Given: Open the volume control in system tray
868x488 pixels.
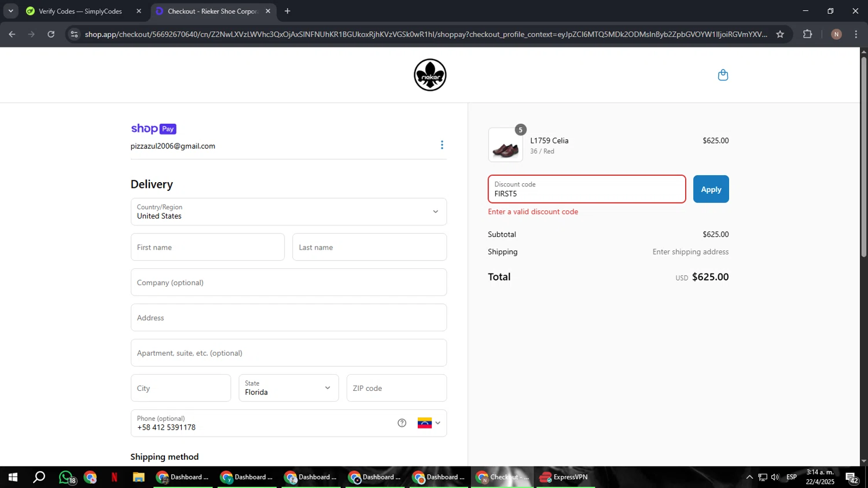Looking at the screenshot, I should [x=775, y=478].
